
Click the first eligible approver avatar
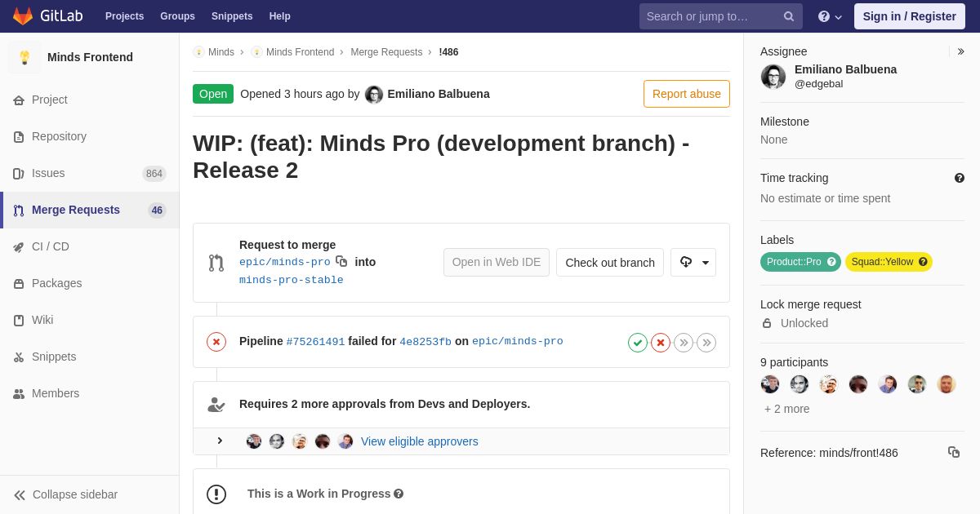point(254,441)
